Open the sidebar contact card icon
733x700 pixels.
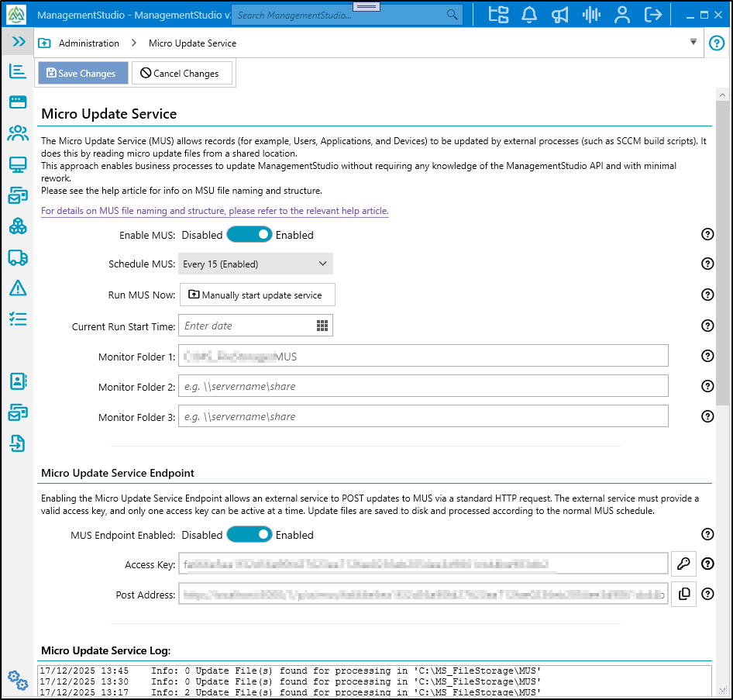(x=18, y=381)
